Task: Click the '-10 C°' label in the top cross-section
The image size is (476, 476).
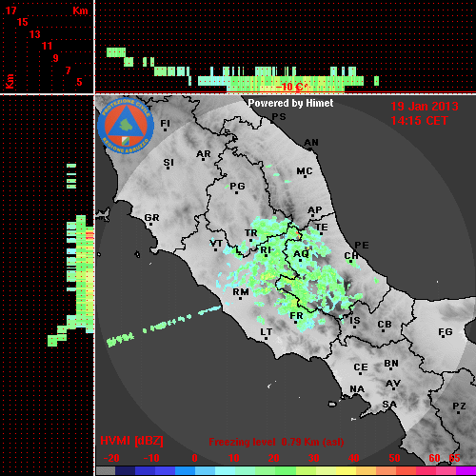Action: click(x=292, y=87)
